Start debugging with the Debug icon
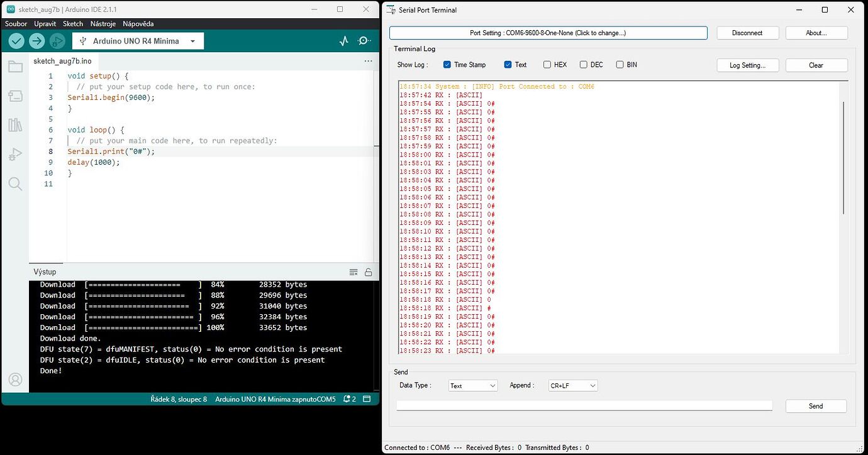The image size is (868, 455). point(57,41)
